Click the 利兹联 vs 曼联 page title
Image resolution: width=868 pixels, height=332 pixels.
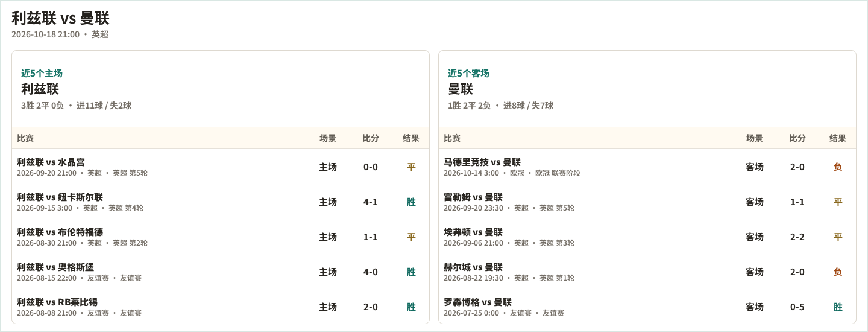point(60,18)
